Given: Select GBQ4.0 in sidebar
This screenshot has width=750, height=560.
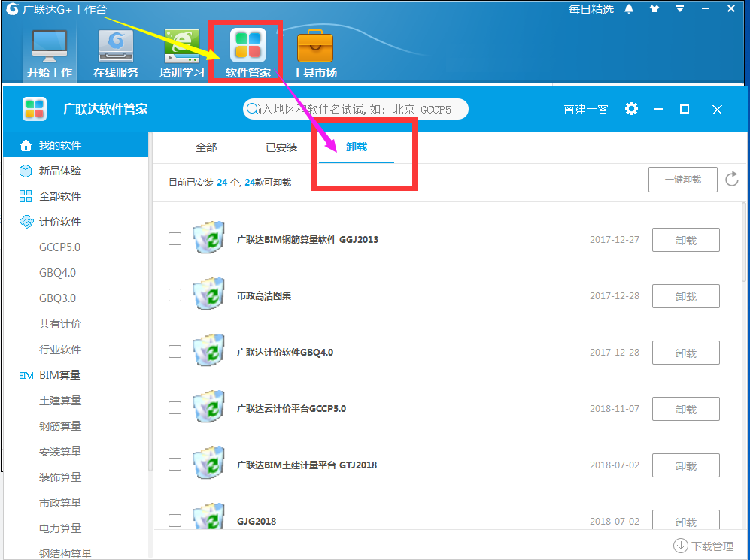Looking at the screenshot, I should (57, 273).
